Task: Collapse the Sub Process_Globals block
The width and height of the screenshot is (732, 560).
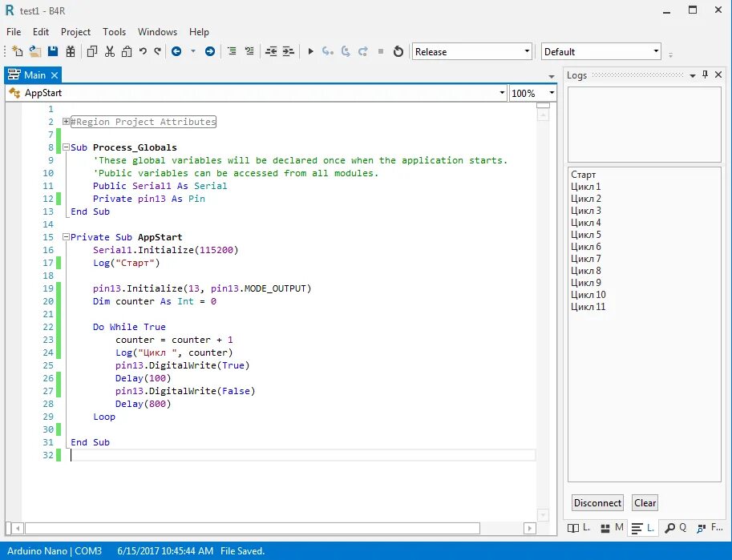Action: [x=67, y=147]
